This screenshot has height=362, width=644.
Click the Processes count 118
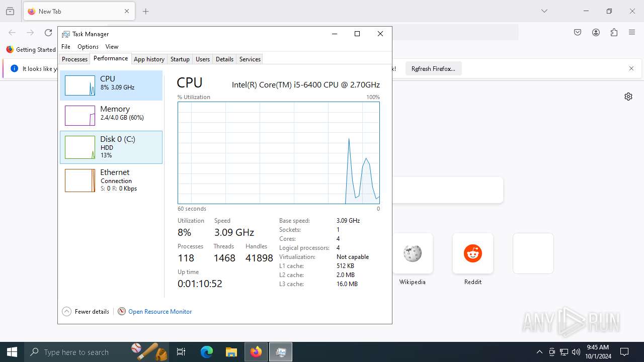186,258
